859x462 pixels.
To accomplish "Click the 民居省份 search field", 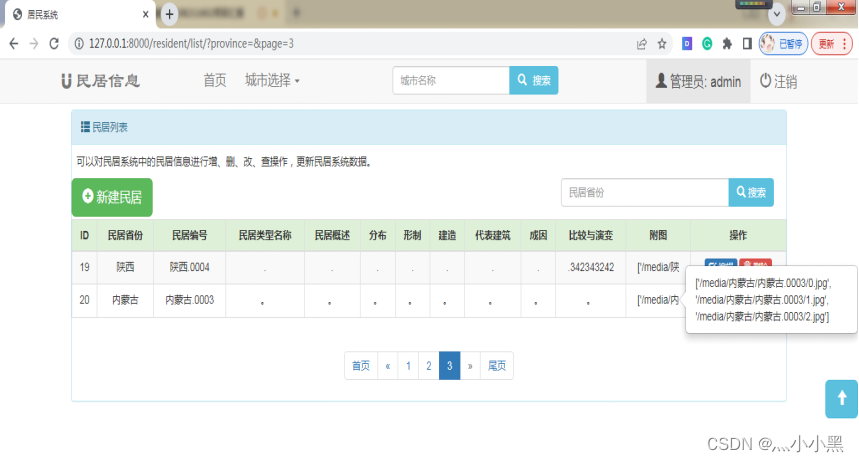I will (x=645, y=192).
